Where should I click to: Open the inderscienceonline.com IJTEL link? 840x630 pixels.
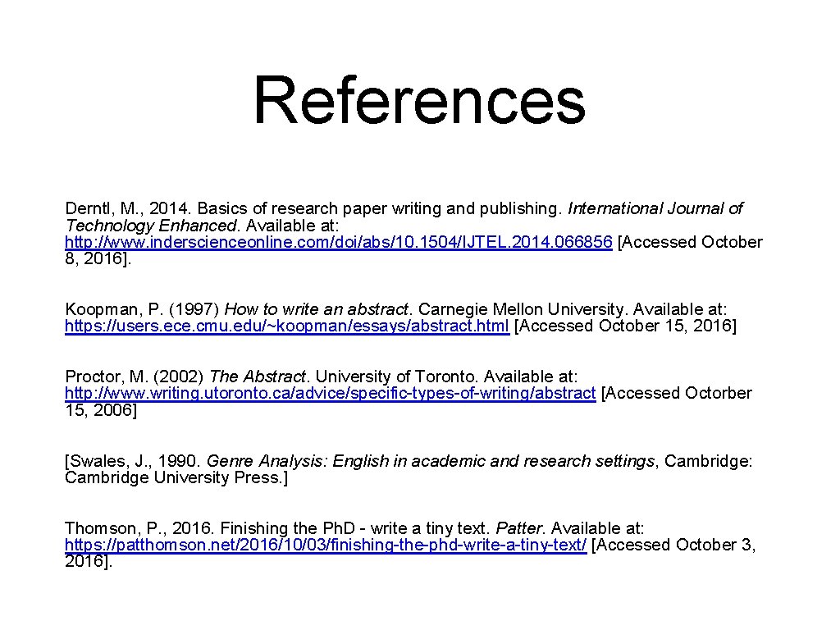pyautogui.click(x=339, y=242)
